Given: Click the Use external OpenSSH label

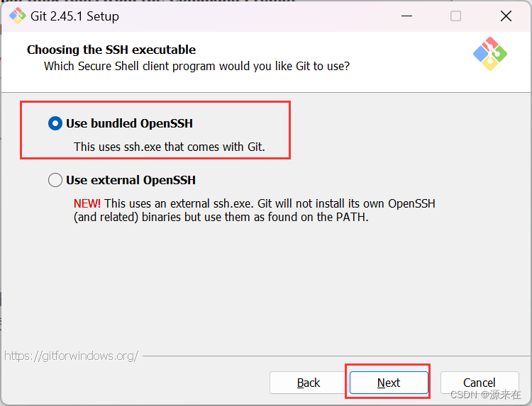Looking at the screenshot, I should [131, 180].
